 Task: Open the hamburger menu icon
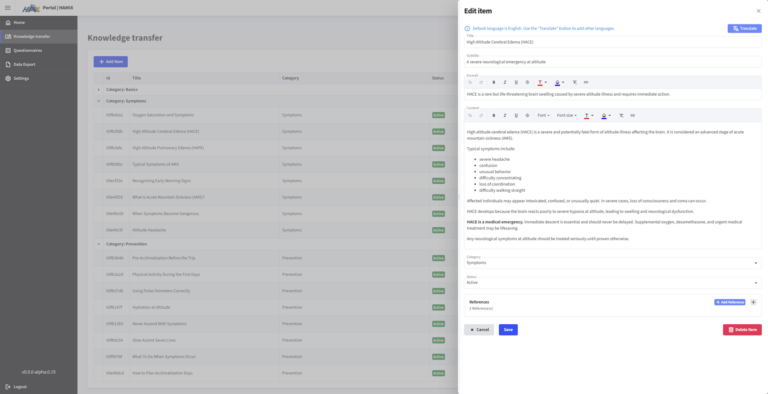7,8
